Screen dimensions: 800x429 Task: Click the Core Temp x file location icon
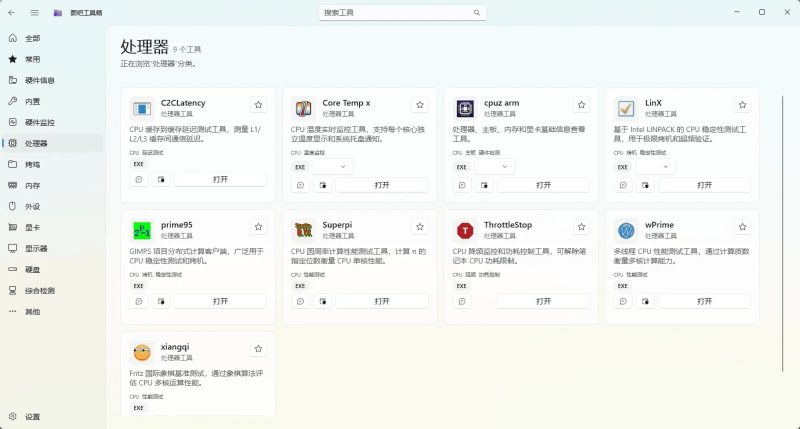coord(323,185)
